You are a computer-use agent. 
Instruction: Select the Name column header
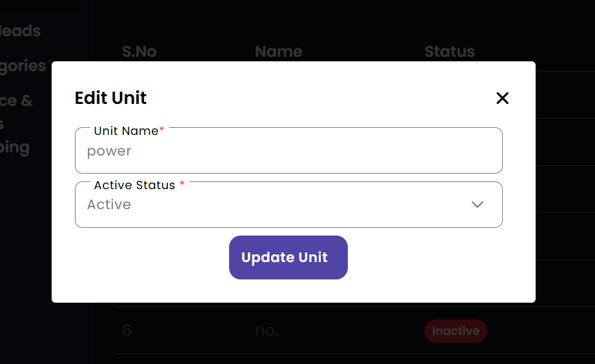point(278,52)
